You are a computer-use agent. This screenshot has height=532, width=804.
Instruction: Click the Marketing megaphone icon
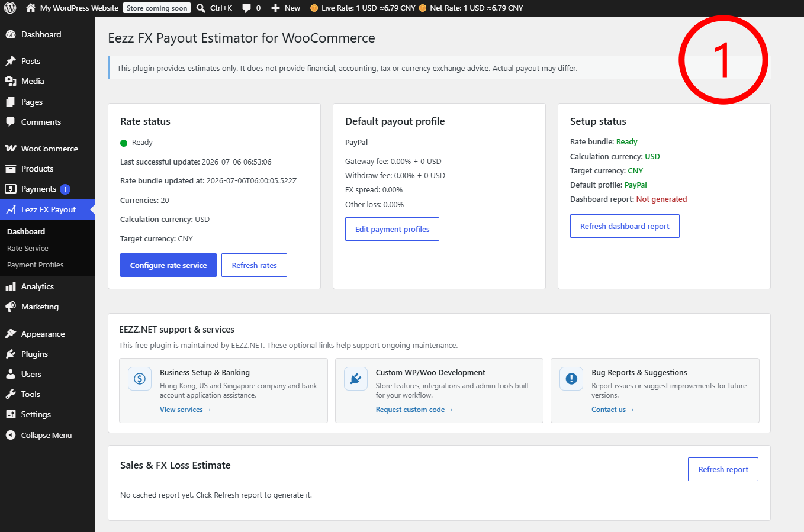[11, 307]
